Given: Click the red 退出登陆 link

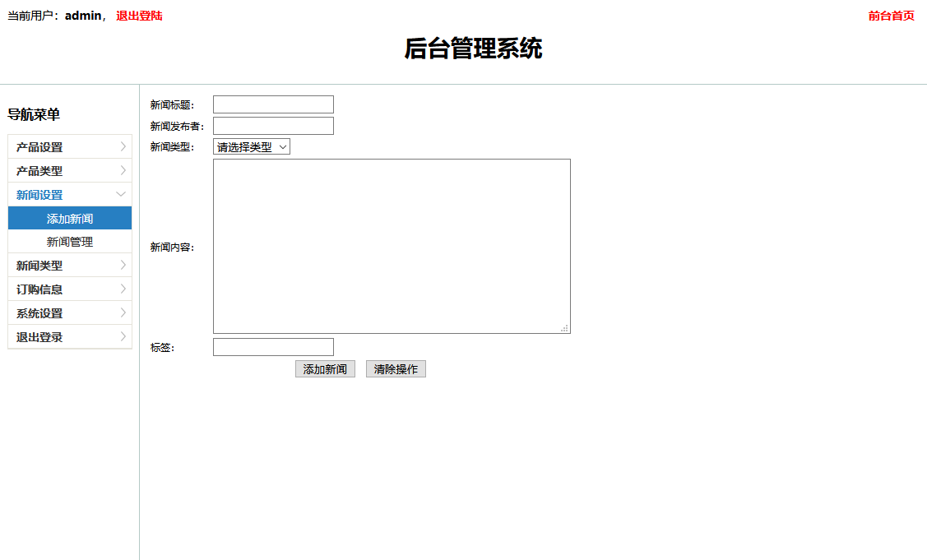Looking at the screenshot, I should pos(139,16).
